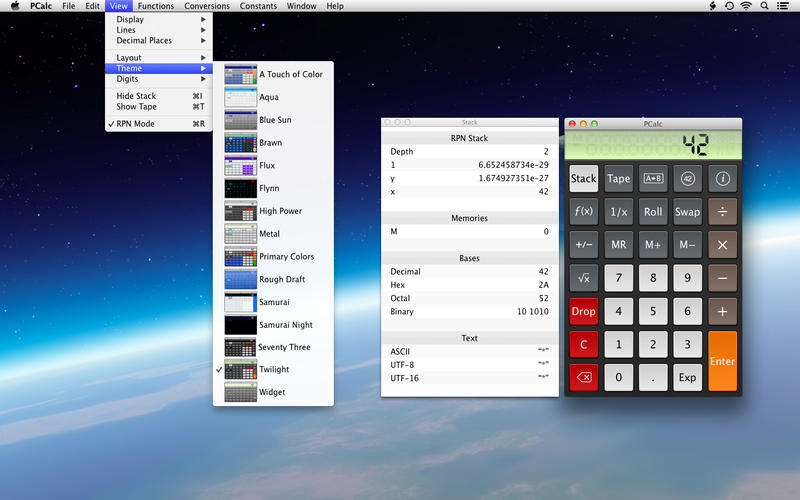The height and width of the screenshot is (500, 800).
Task: Click the backspace delete key
Action: [584, 377]
